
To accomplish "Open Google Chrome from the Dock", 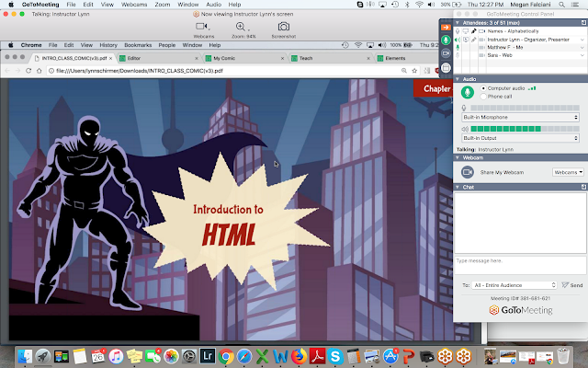I will (x=226, y=356).
